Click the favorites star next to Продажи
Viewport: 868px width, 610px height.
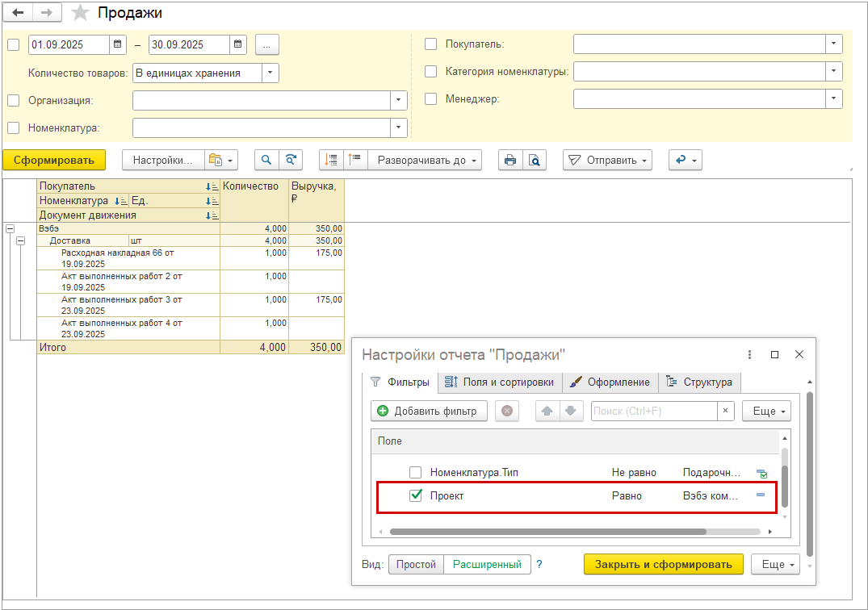[x=80, y=13]
